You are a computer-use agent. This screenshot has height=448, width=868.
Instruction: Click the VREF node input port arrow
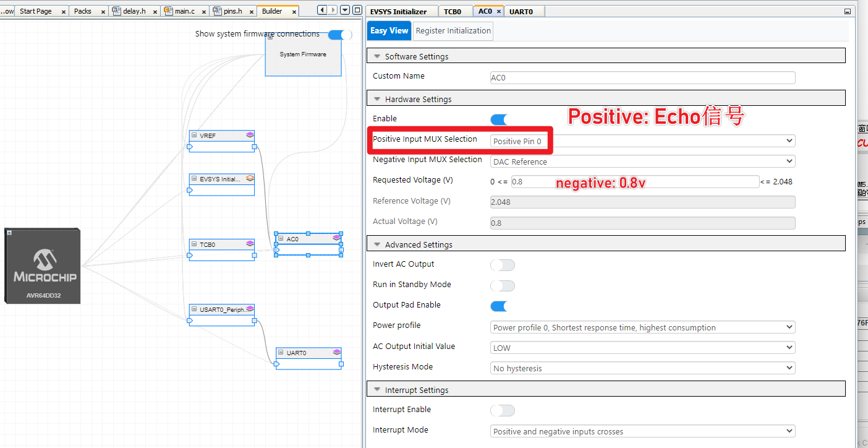[190, 147]
